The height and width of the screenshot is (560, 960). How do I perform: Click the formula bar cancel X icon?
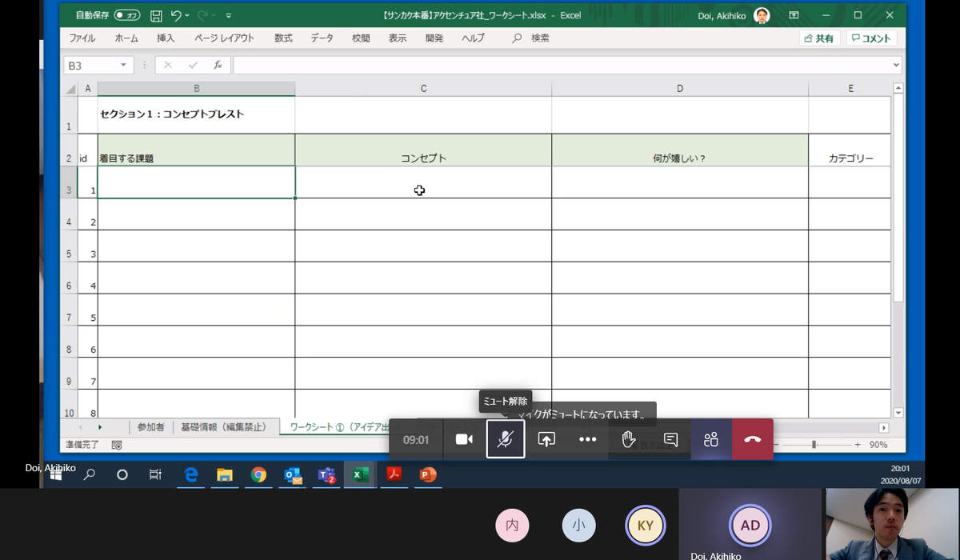pyautogui.click(x=168, y=66)
